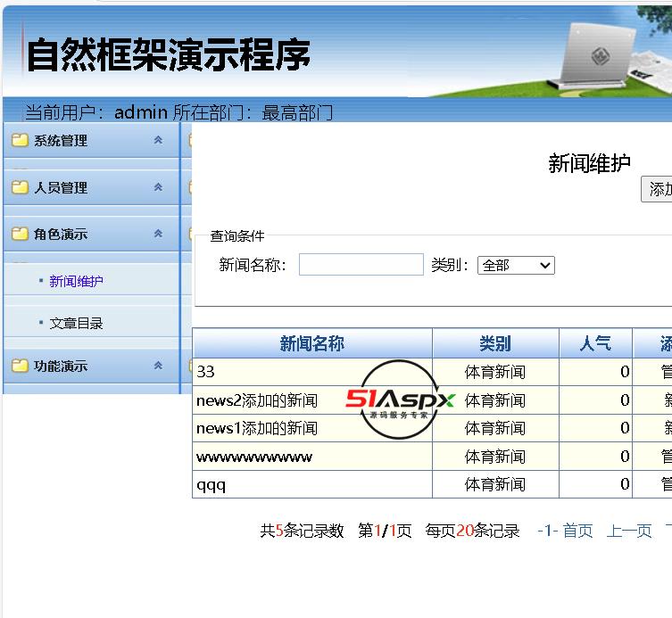
Task: Click the folder icon beside 系统管理
Action: coord(20,140)
